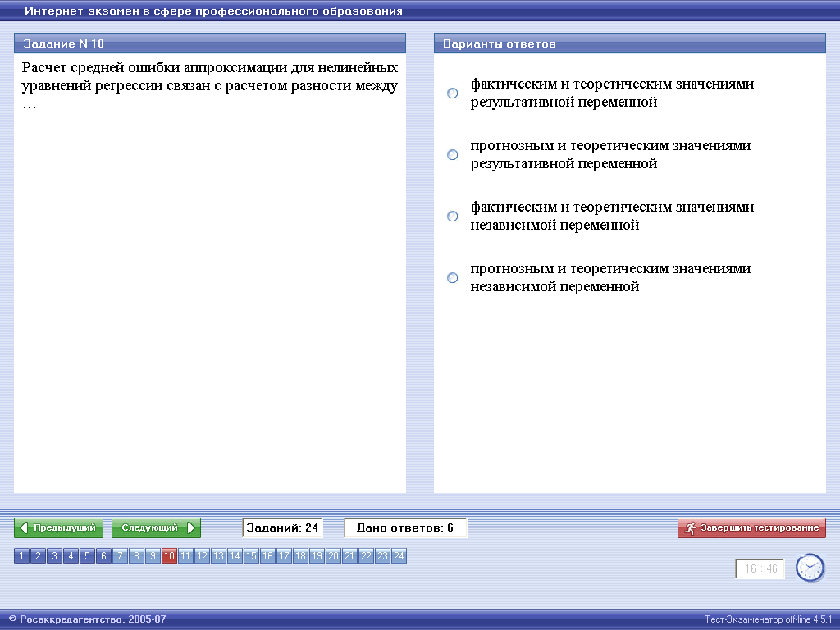Click the clock icon near the timer
The image size is (840, 630).
(x=810, y=568)
